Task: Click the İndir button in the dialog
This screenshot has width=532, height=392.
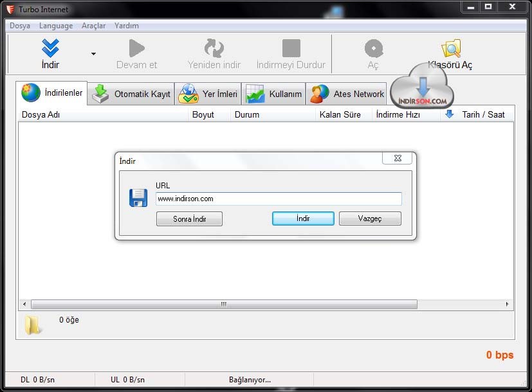Action: point(303,218)
